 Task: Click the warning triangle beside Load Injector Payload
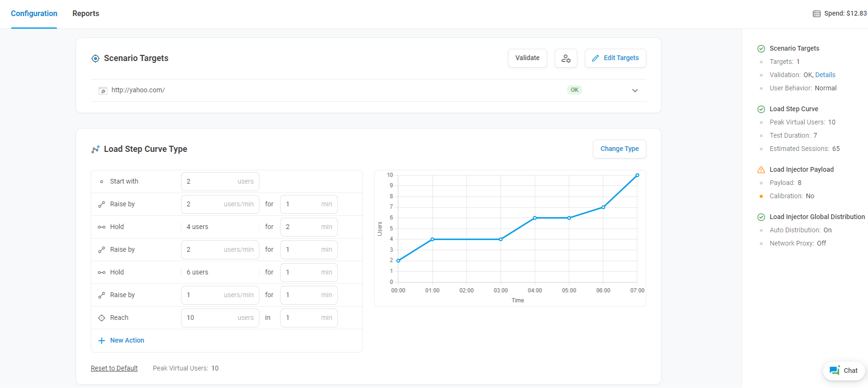coord(761,170)
